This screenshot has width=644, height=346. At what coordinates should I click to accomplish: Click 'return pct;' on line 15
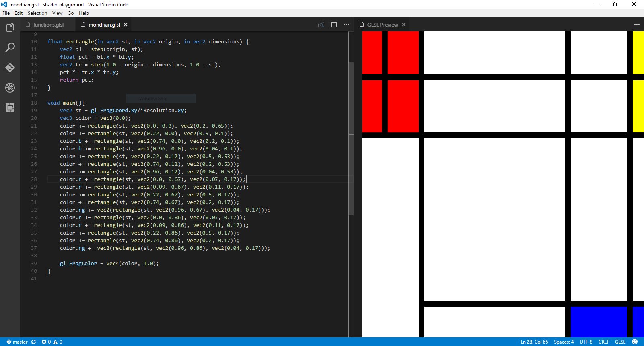point(77,80)
